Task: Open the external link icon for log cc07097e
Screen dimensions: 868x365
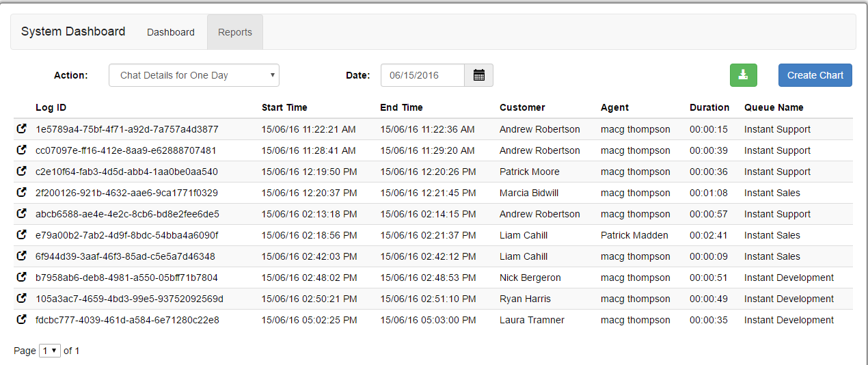Action: pos(21,150)
